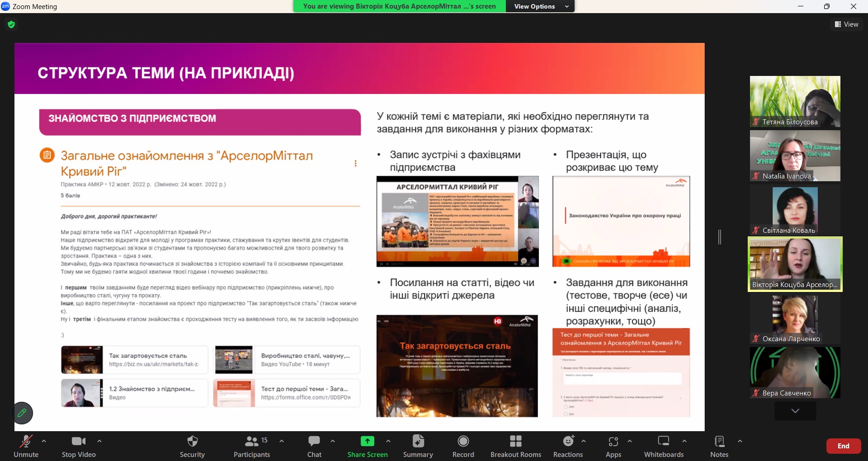868x461 pixels.
Task: Change the layout with the View button
Action: (847, 24)
